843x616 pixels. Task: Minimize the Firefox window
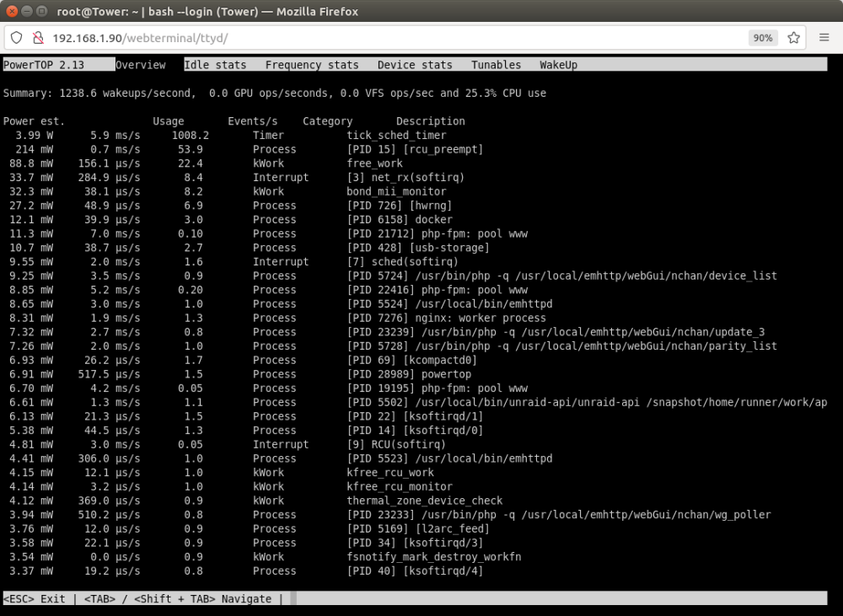(x=26, y=11)
